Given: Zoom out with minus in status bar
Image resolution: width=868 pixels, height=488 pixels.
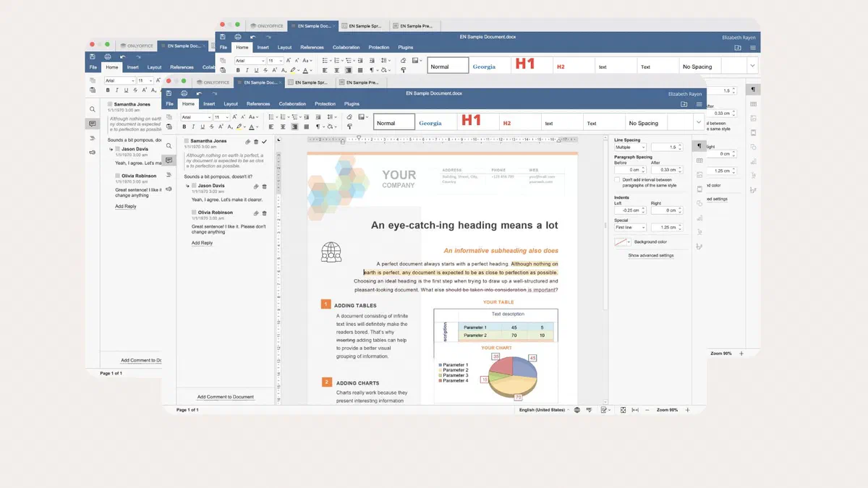Looking at the screenshot, I should coord(647,410).
